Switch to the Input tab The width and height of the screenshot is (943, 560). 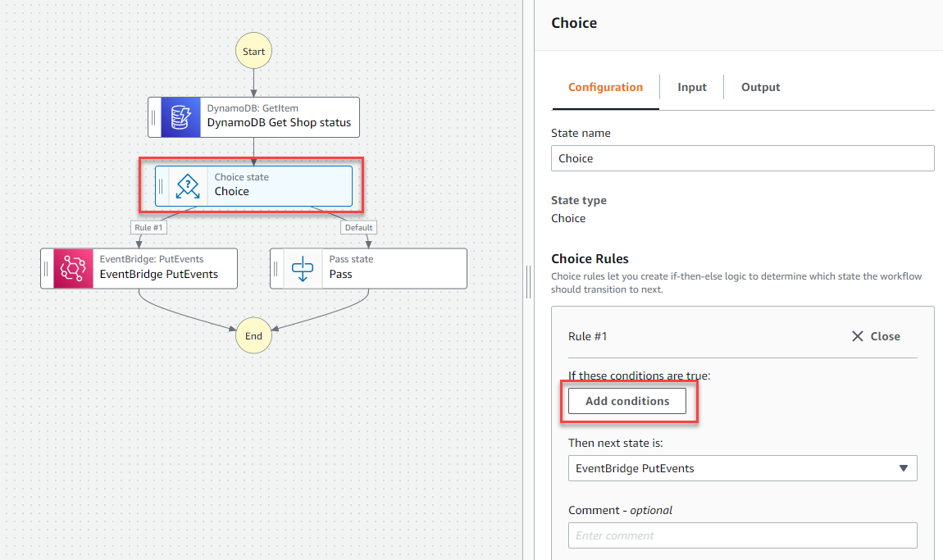coord(691,87)
